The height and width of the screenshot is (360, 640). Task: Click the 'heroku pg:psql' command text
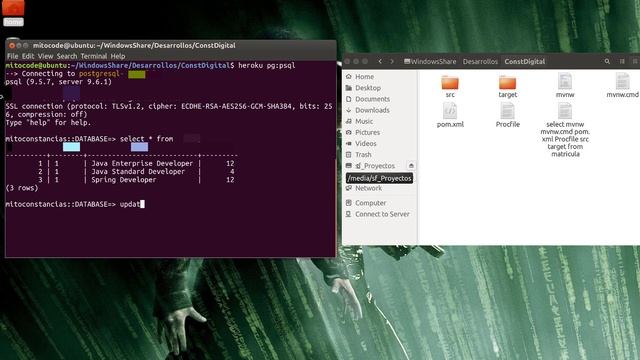pos(267,65)
